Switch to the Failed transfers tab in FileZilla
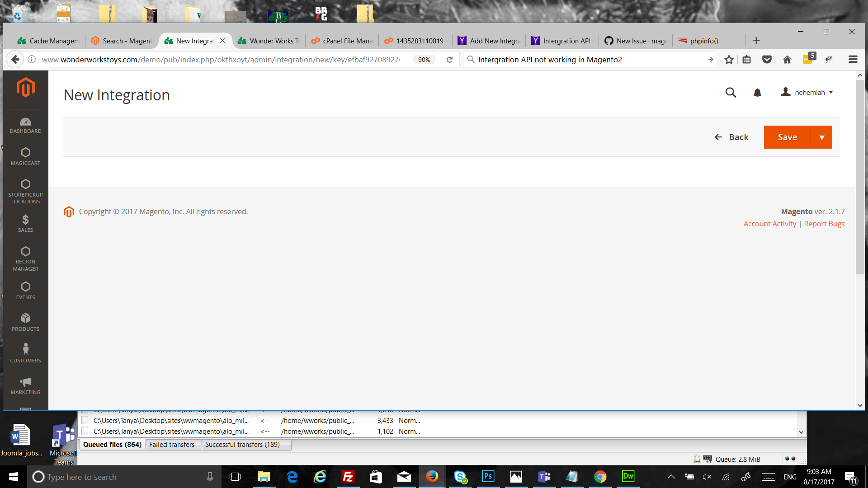This screenshot has height=488, width=868. (173, 444)
